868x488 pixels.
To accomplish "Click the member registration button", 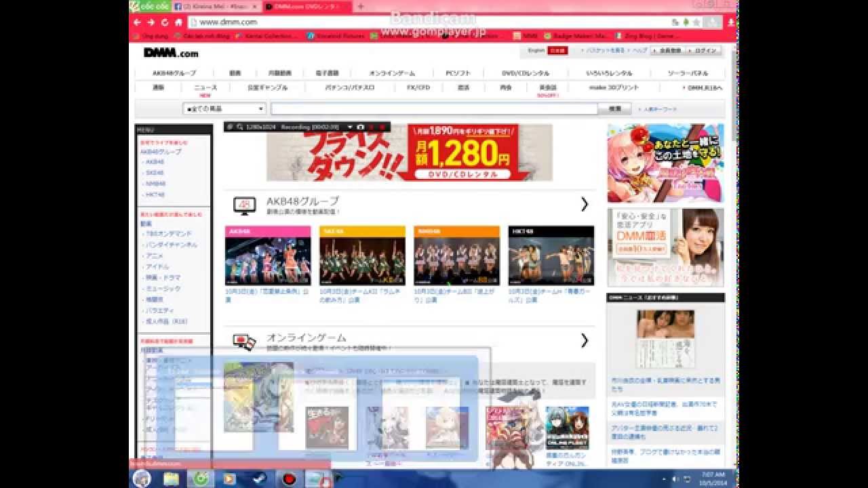I will 667,51.
